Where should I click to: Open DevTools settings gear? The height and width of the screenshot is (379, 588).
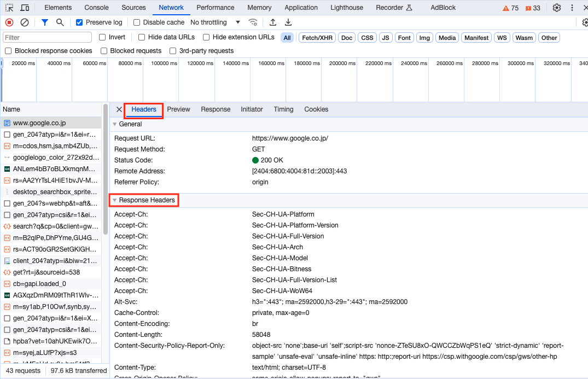tap(557, 8)
